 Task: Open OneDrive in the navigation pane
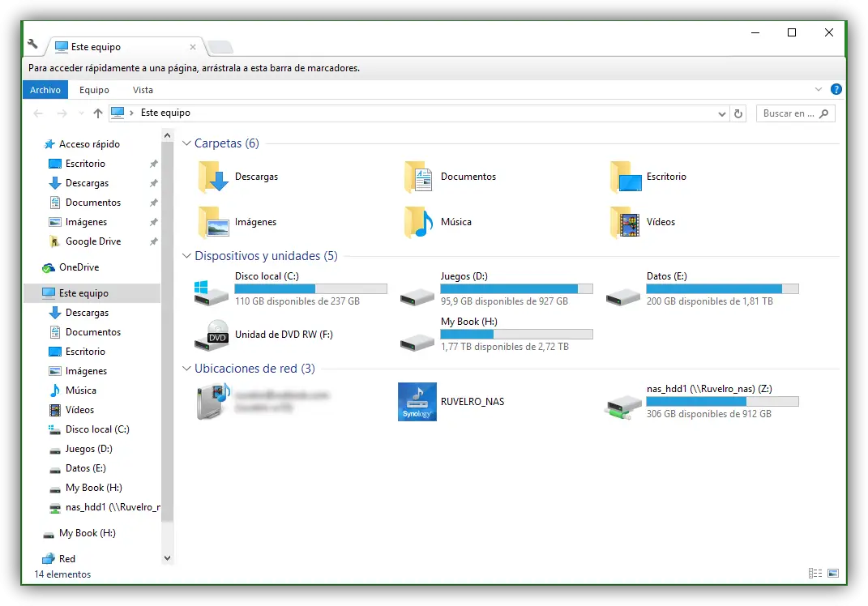[79, 267]
